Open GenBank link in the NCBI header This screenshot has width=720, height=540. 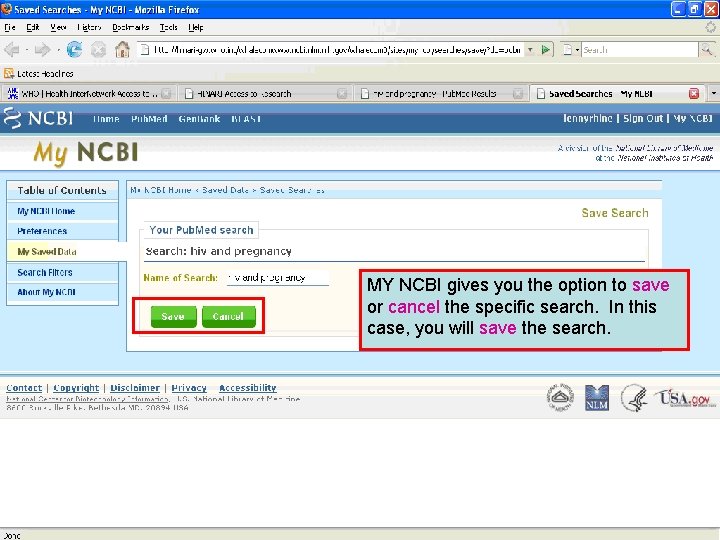199,119
